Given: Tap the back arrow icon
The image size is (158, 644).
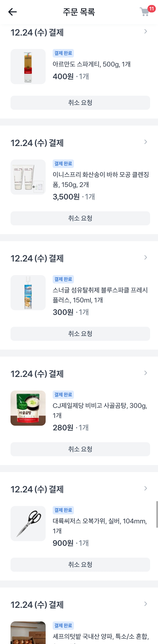Looking at the screenshot, I should (12, 12).
